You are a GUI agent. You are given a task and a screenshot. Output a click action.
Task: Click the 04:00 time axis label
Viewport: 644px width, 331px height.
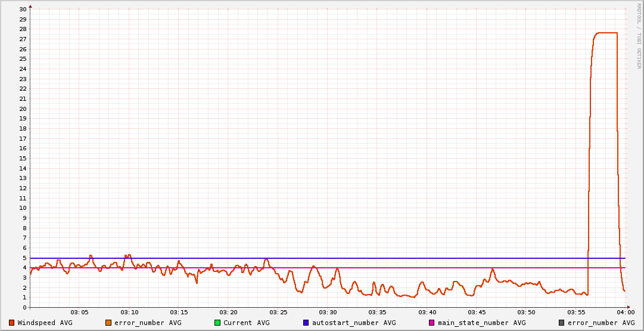pos(626,313)
